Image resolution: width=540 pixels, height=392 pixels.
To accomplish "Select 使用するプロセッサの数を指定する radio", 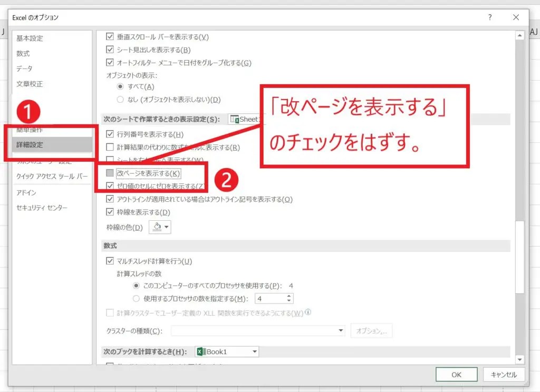I will point(137,298).
